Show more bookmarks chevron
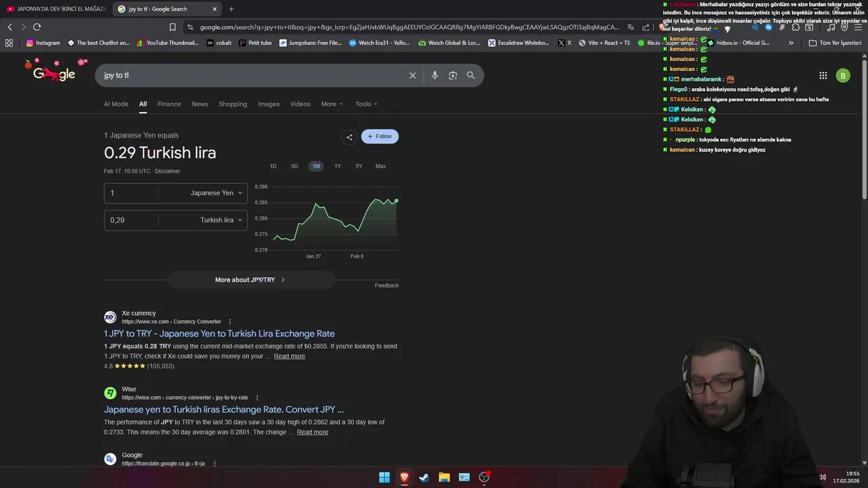 (x=791, y=43)
